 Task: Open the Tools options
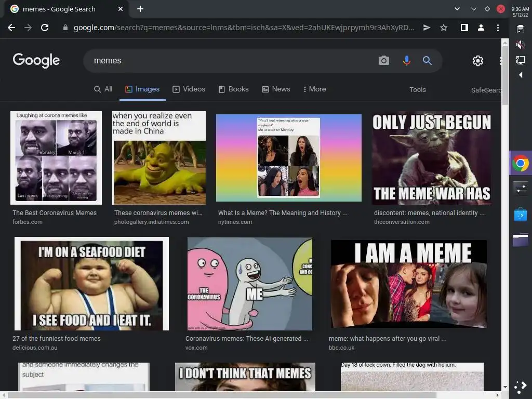coord(417,89)
